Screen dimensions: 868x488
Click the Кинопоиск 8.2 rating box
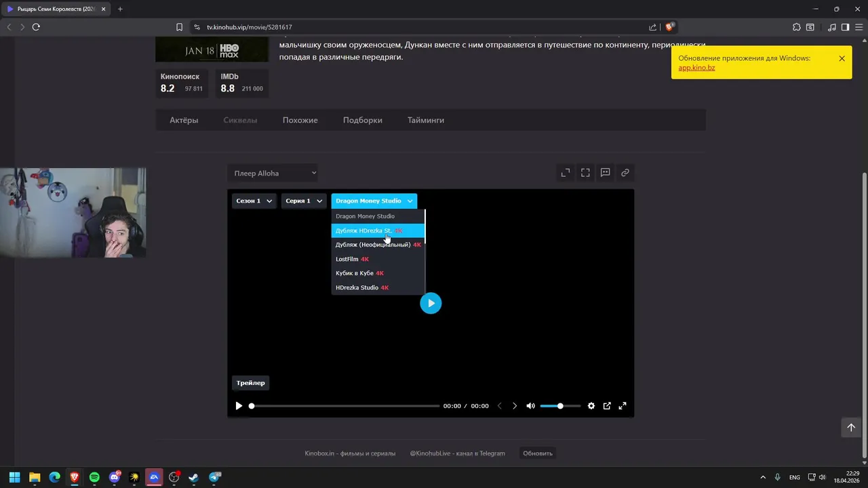click(182, 83)
